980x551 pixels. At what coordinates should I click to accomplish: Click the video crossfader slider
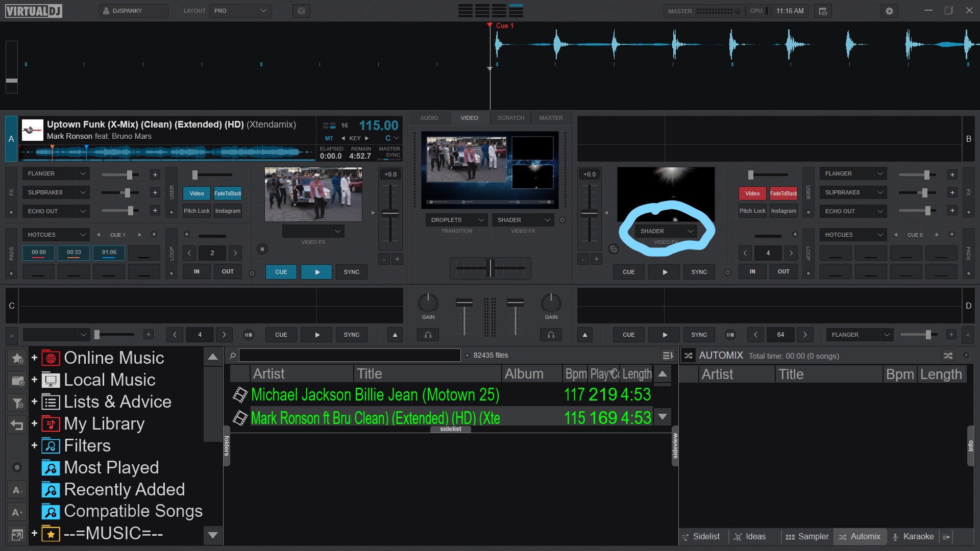point(490,268)
